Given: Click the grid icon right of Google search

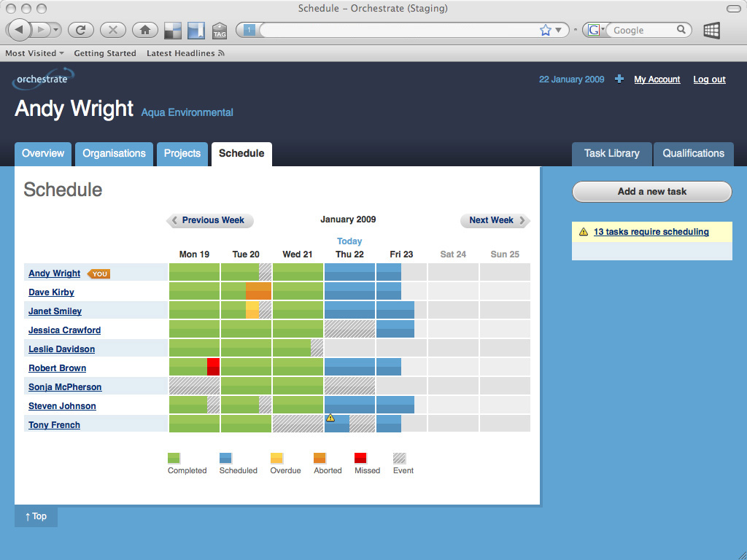Looking at the screenshot, I should [x=711, y=30].
